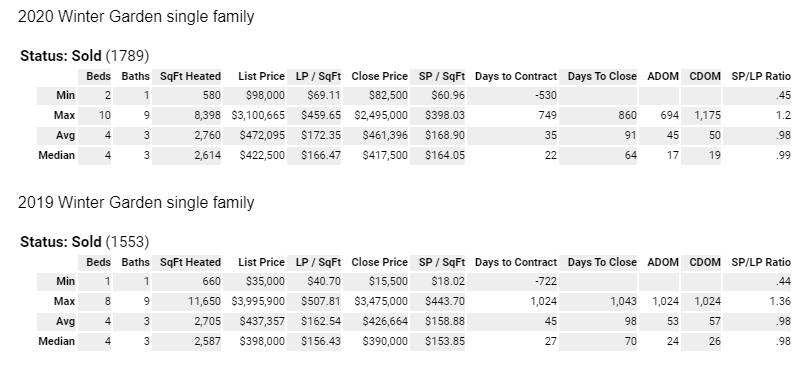The image size is (807, 376).
Task: Click the 2019 max SqFt Heated 11,650
Action: [205, 301]
